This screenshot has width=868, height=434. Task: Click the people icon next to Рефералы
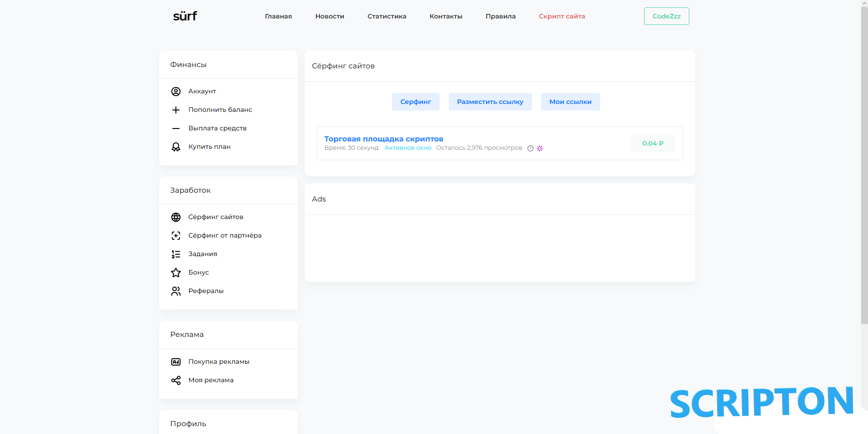(176, 291)
